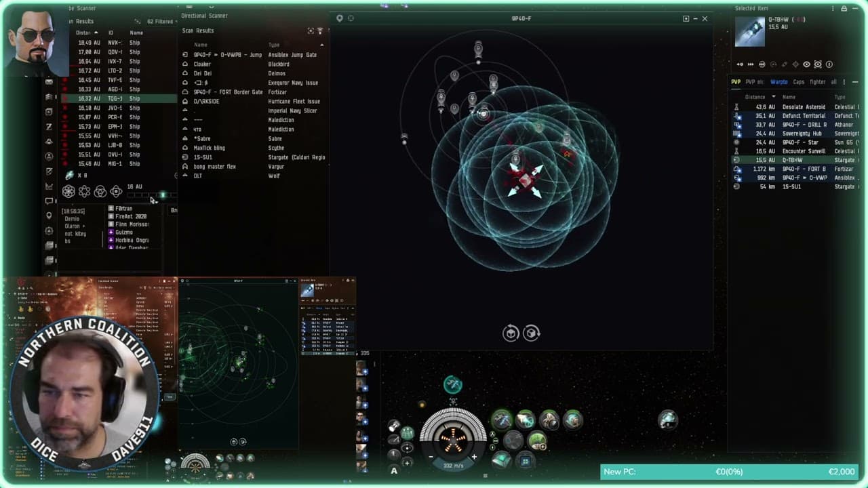Toggle Directional Scanner signal icon
868x488 pixels.
[320, 30]
